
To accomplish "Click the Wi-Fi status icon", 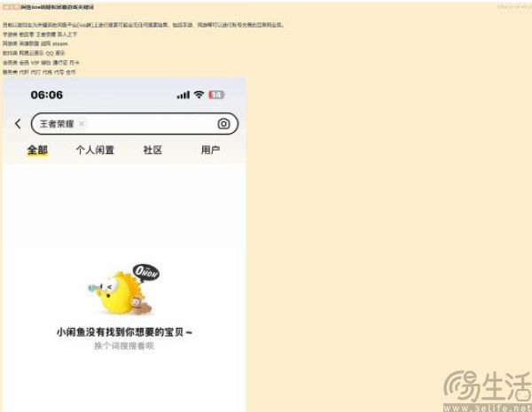I will (199, 95).
